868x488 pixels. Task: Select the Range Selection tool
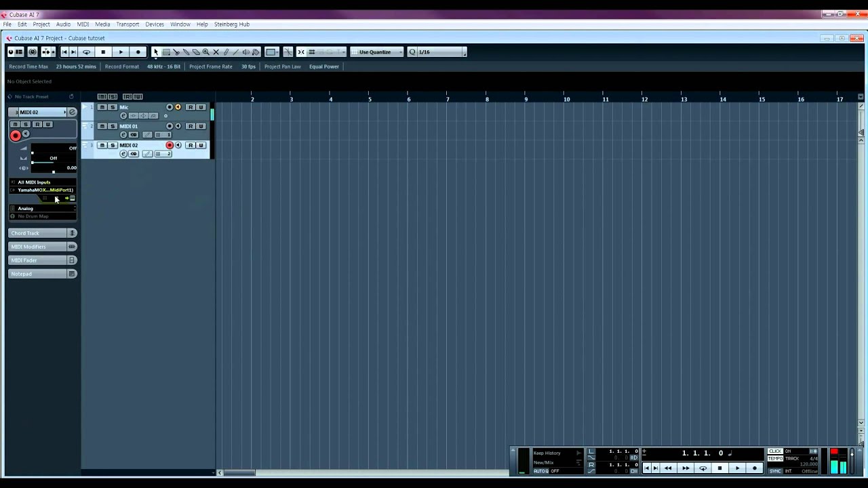[166, 52]
